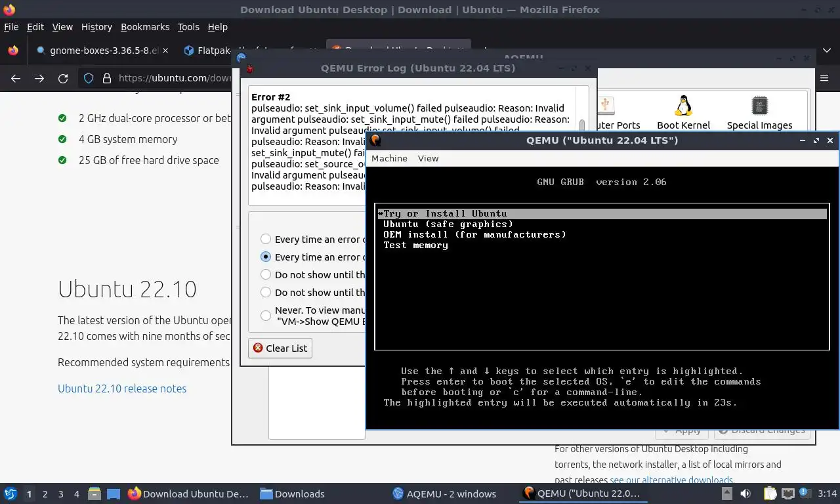Click the padlock site security icon

pyautogui.click(x=106, y=78)
